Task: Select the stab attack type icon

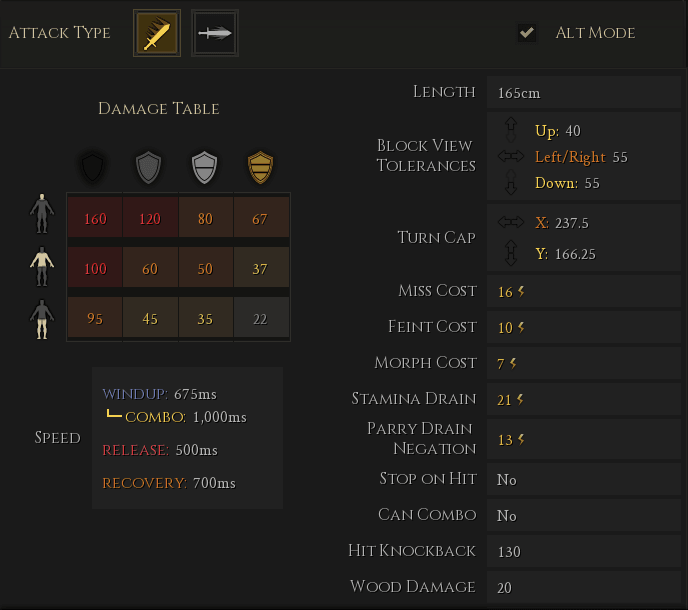Action: [214, 33]
